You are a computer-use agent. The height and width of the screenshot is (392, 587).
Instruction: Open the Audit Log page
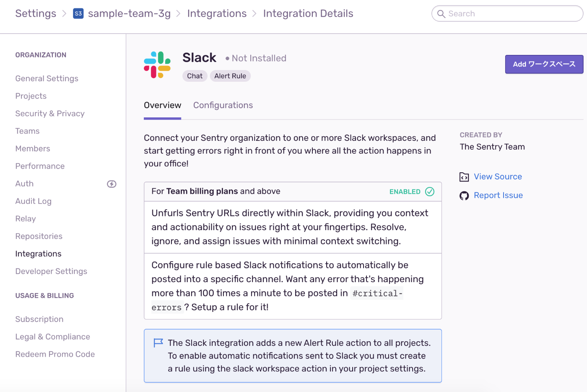(33, 201)
